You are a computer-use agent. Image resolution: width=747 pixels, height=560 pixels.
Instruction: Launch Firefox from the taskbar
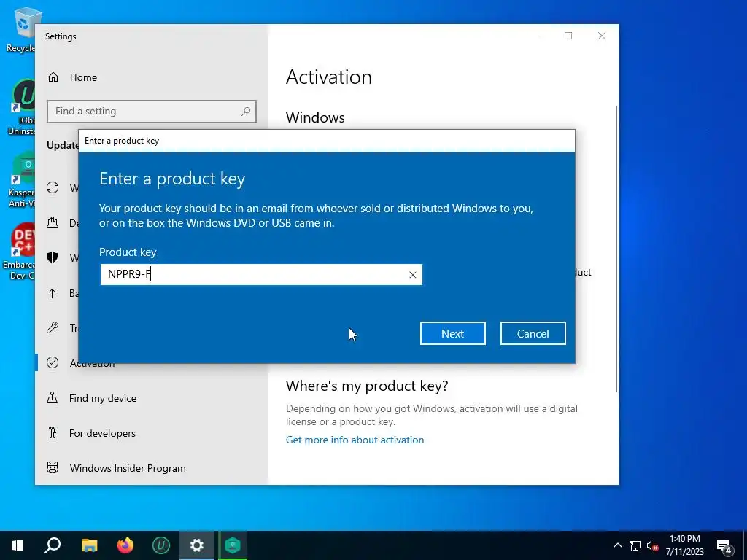pos(125,545)
